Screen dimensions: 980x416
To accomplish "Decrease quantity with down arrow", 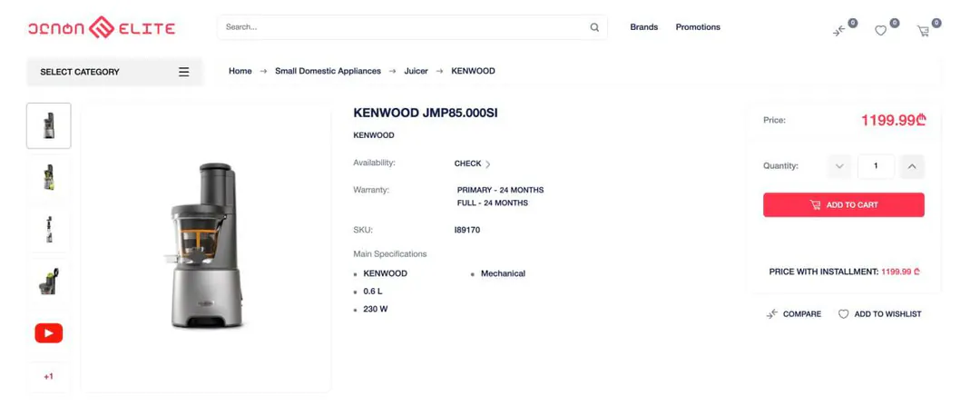I will tap(839, 166).
